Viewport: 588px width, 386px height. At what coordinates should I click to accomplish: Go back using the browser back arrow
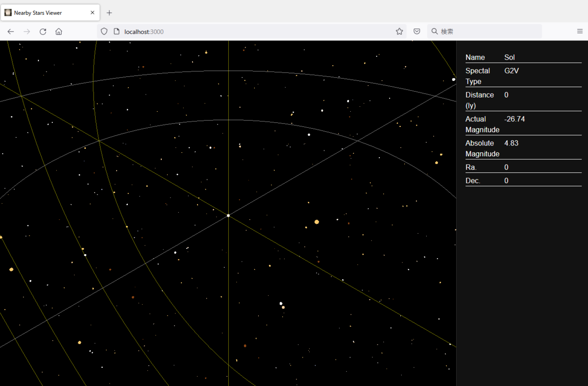pyautogui.click(x=11, y=31)
